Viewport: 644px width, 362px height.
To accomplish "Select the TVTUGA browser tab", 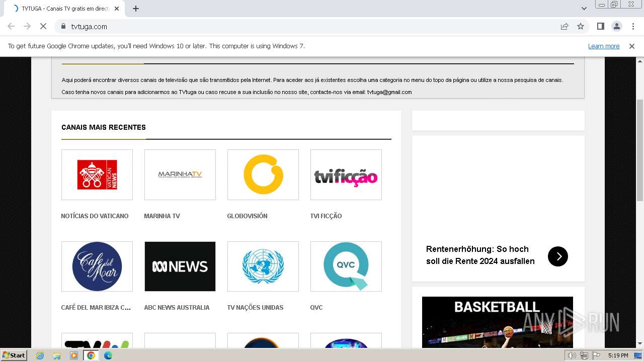I will [65, 9].
